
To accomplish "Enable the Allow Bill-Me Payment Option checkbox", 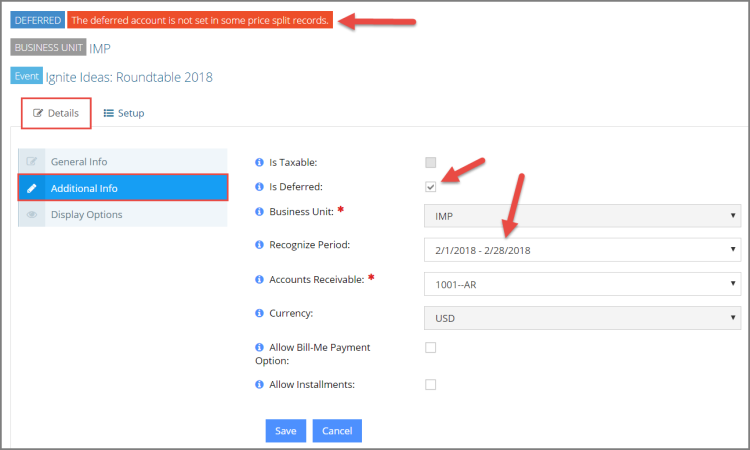I will coord(430,348).
